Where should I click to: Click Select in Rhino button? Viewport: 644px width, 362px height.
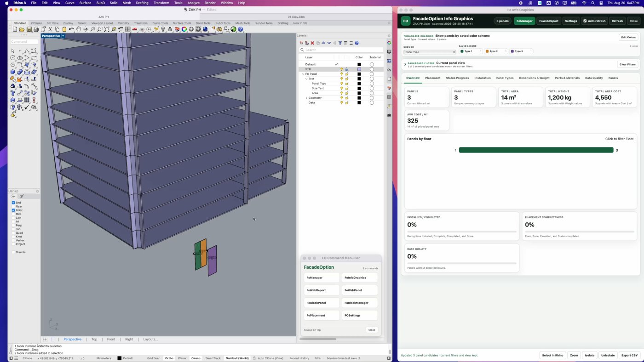tap(552, 356)
